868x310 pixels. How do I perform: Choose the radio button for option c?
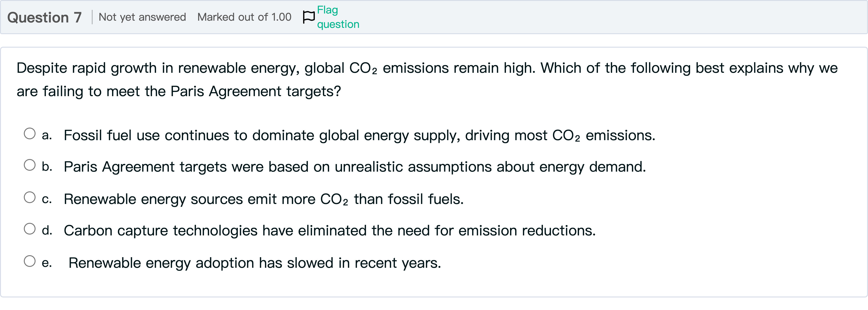click(30, 197)
